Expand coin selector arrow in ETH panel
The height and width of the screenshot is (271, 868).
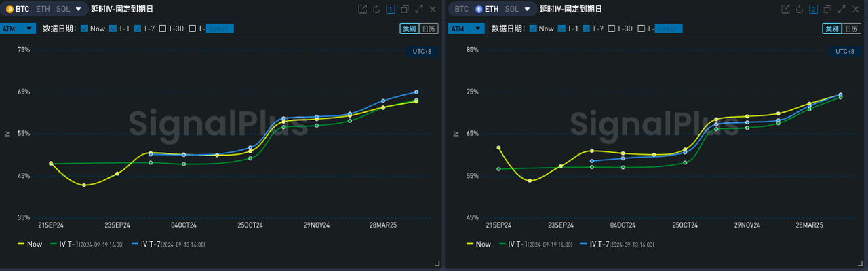click(x=528, y=10)
